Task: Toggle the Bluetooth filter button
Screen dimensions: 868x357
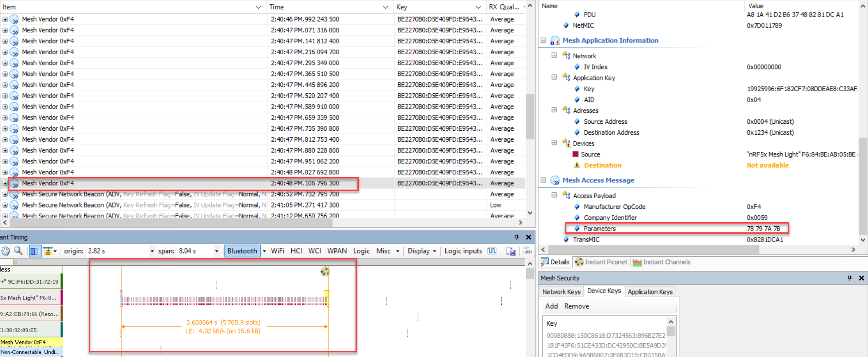Action: pyautogui.click(x=242, y=251)
